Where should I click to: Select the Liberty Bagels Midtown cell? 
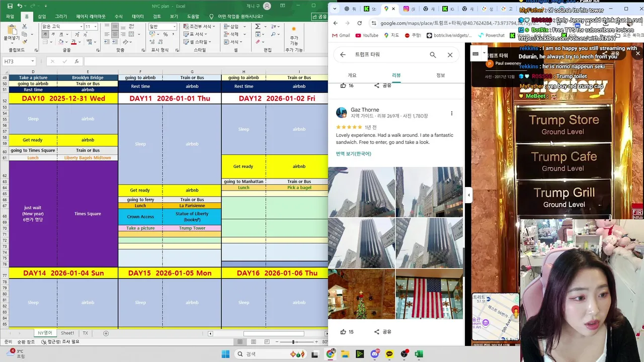pyautogui.click(x=88, y=158)
